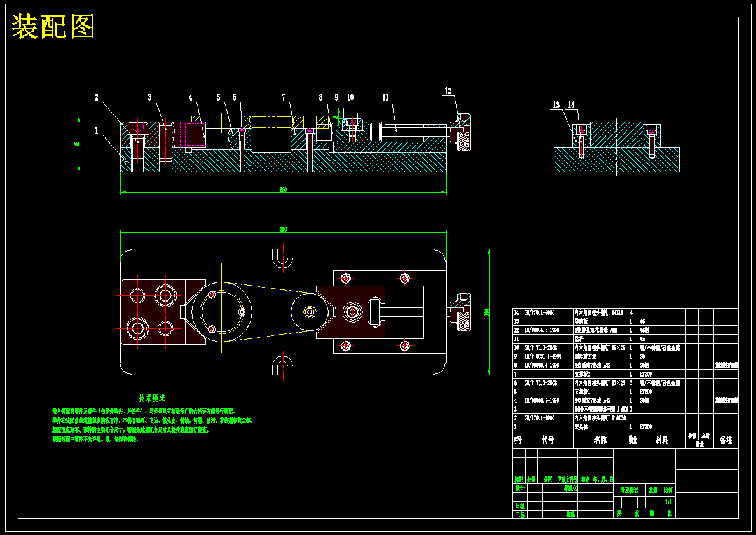Select the green 技术要求 heading
Screen dimensions: 756x535
[x=152, y=398]
